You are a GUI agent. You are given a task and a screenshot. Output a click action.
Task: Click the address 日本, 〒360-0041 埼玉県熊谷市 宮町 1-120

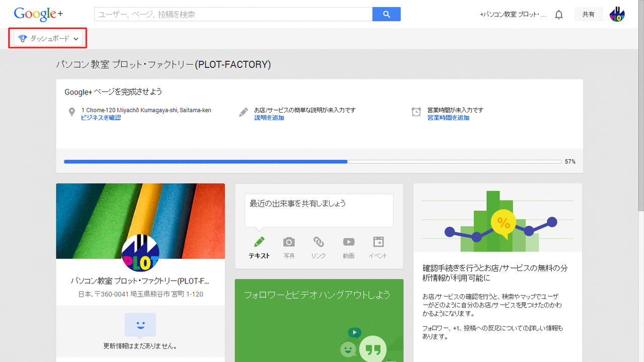pos(140,294)
